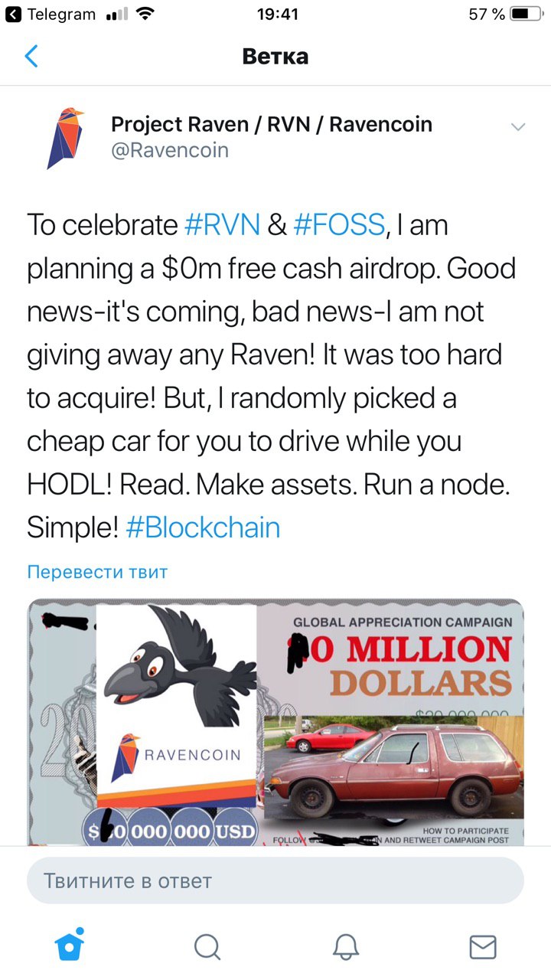Open the Notifications bell tab
Screen dimensions: 551x980
point(346,946)
